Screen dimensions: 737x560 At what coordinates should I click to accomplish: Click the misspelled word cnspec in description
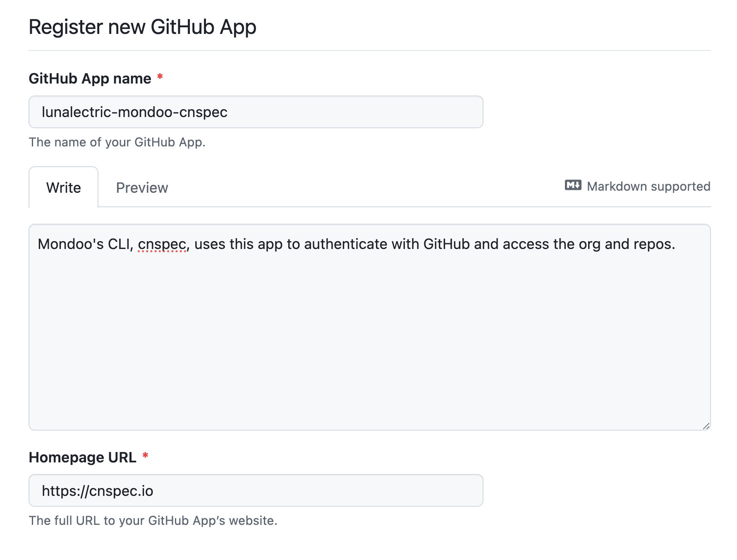coord(162,244)
